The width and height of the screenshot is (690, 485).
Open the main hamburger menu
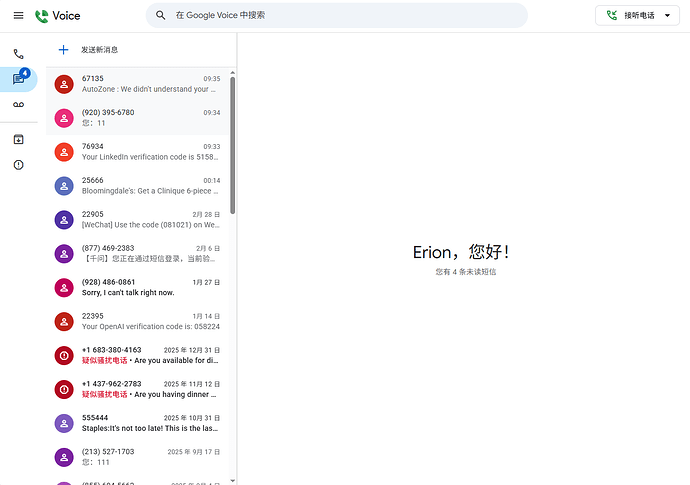18,16
